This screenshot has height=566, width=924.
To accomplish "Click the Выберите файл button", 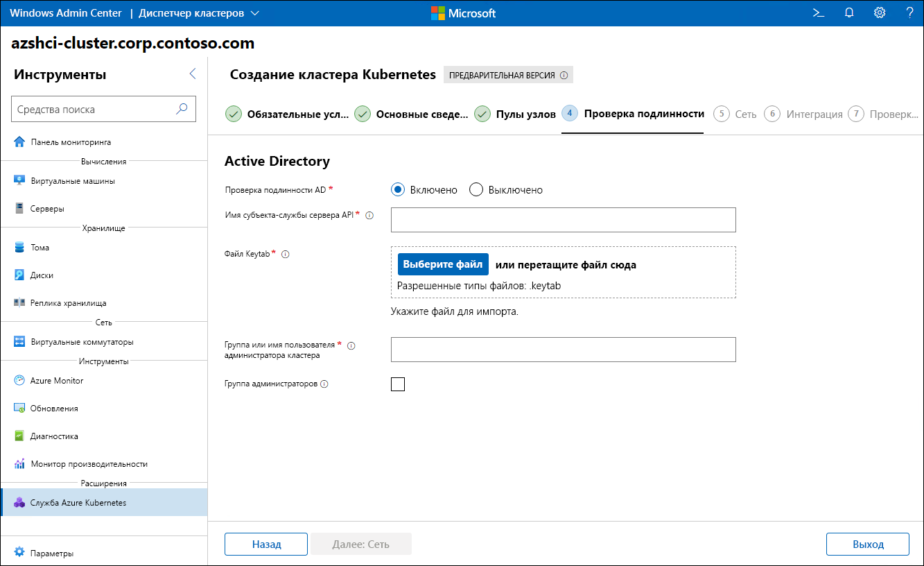I will pos(443,264).
